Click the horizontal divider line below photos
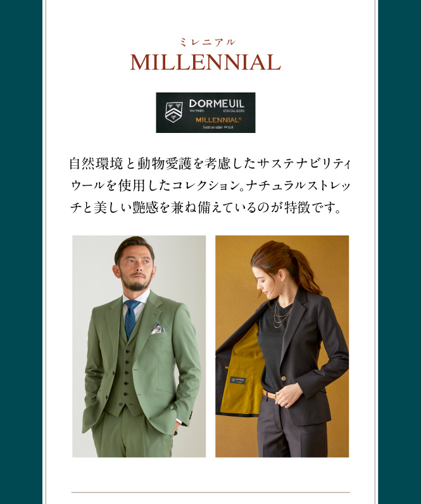 210,492
